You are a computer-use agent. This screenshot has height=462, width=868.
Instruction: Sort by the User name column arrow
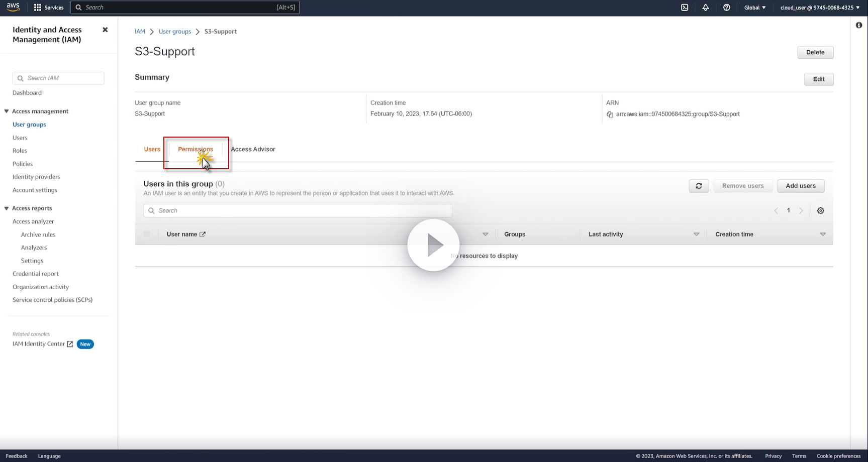(x=486, y=235)
